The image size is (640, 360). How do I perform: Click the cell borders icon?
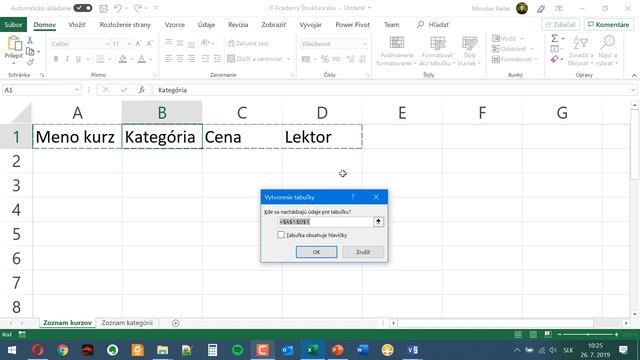pos(100,59)
